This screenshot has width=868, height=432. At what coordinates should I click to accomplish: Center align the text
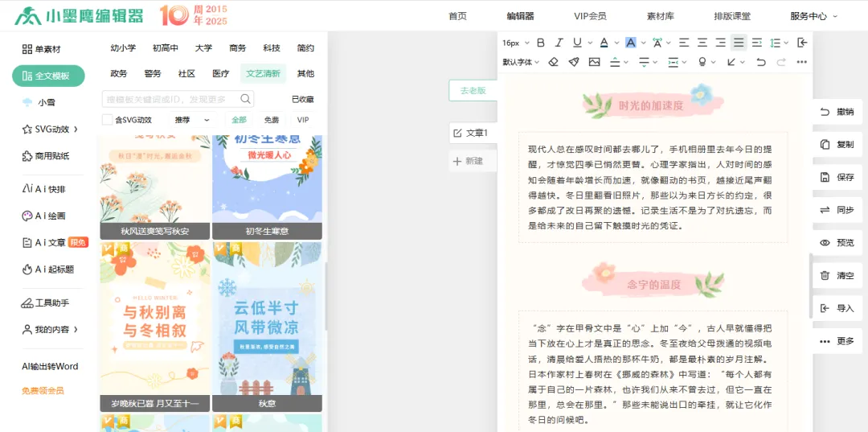point(702,43)
